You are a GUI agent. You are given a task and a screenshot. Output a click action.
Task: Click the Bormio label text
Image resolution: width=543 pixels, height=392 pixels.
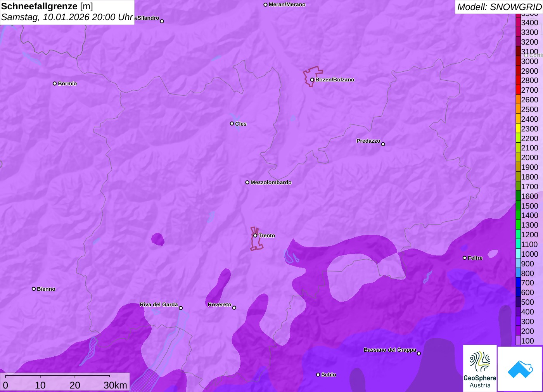pos(67,83)
